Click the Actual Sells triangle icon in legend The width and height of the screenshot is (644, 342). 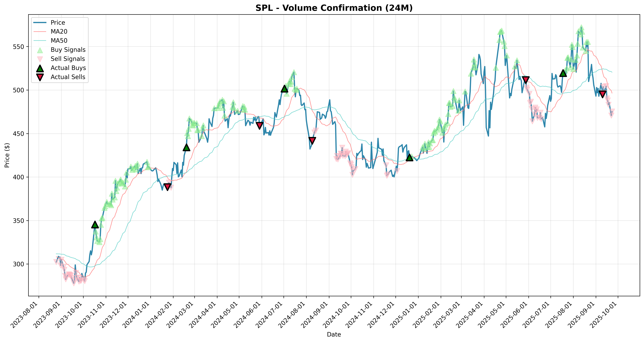coord(40,77)
